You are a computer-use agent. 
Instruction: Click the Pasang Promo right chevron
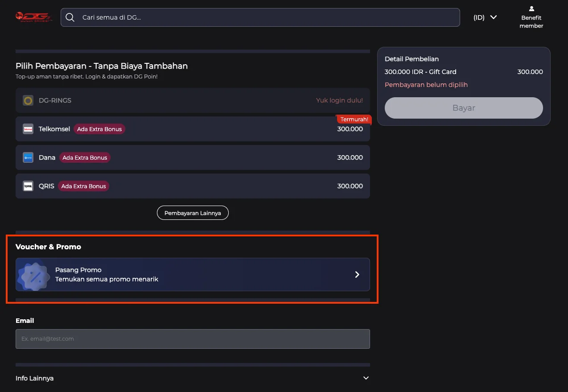click(357, 274)
